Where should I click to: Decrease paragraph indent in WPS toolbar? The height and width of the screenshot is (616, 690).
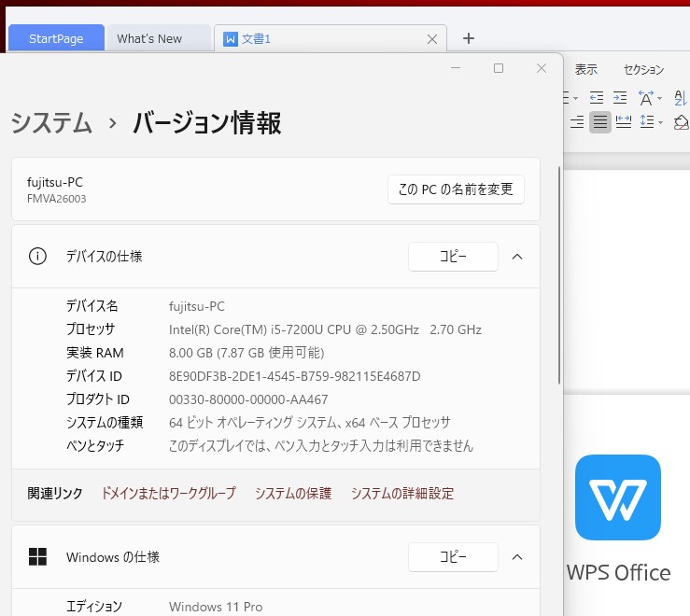[x=597, y=97]
